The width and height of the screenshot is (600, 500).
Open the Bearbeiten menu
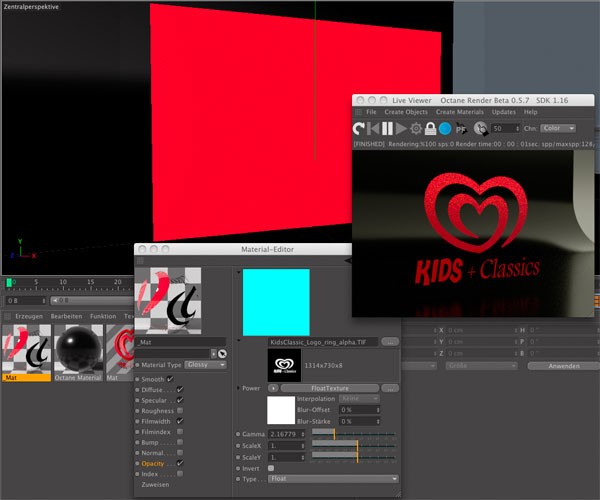coord(66,316)
